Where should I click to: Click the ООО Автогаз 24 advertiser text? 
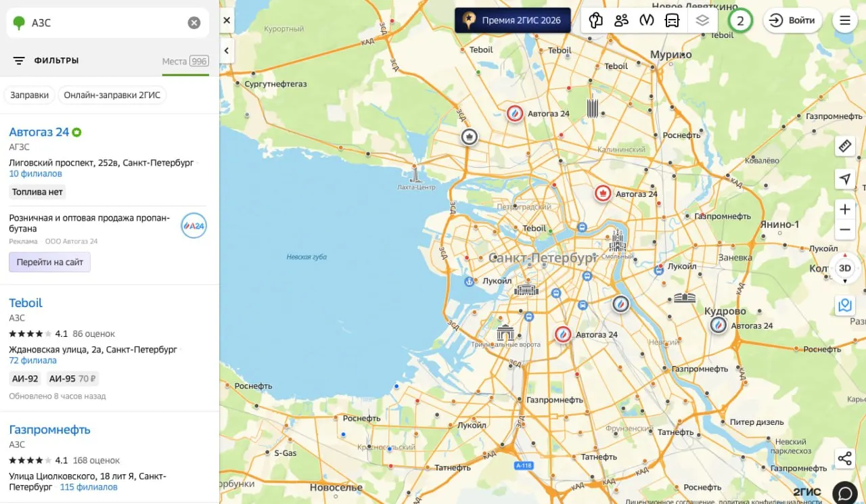[x=72, y=242]
